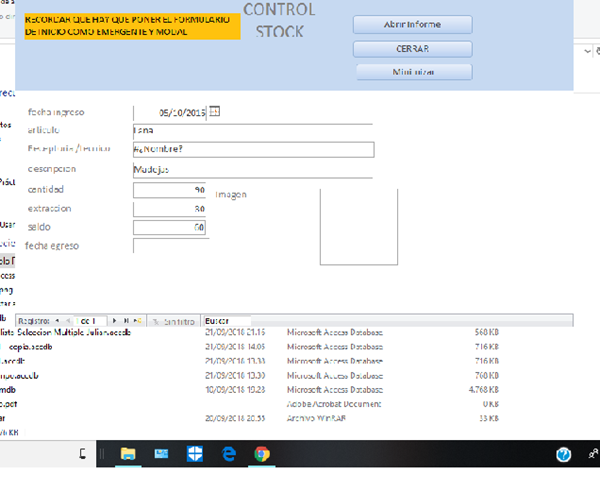Select the saldo field showing 60
Viewport: 600px width, 492px height.
[x=169, y=227]
